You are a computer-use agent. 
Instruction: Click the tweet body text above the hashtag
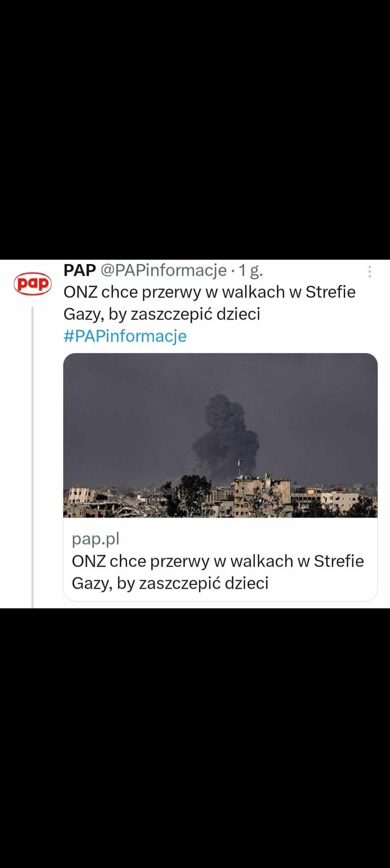pyautogui.click(x=209, y=303)
